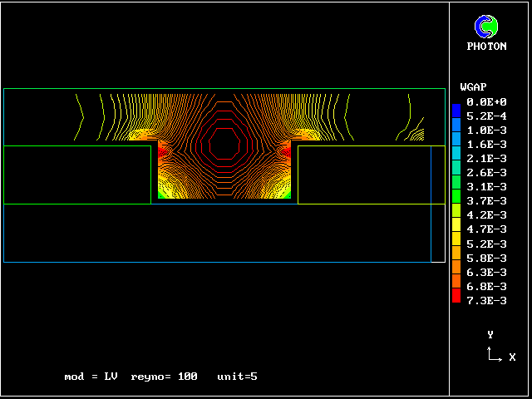This screenshot has height=399, width=532.
Task: Pick the 5.2E-3 legend value
Action: 486,244
